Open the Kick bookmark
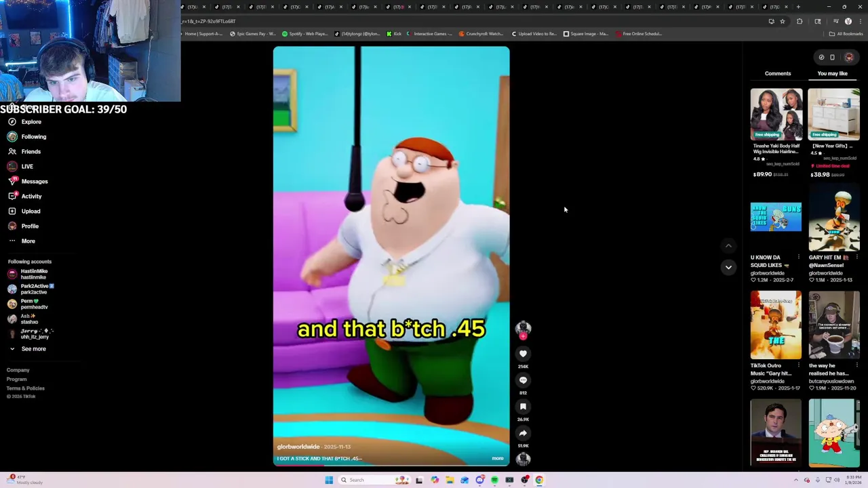Viewport: 868px width, 488px height. [x=395, y=34]
